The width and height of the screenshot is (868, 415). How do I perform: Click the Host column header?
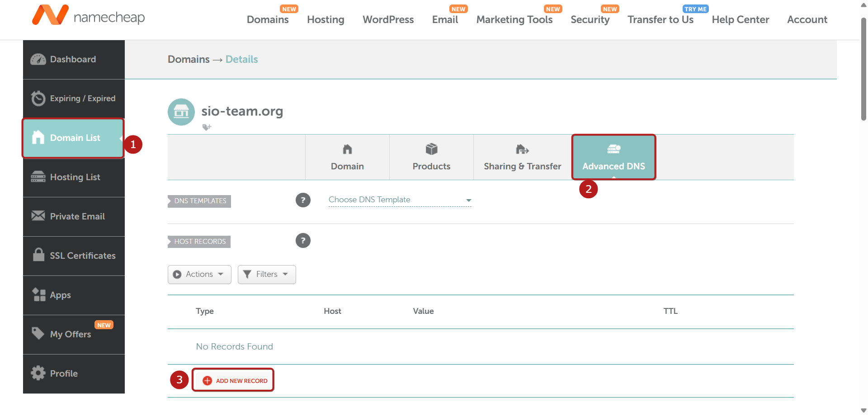tap(332, 311)
